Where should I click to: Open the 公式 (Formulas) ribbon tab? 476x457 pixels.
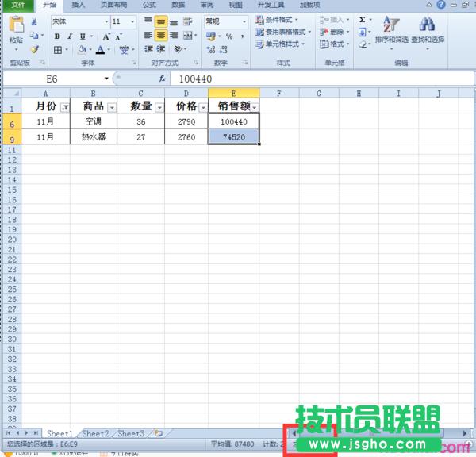click(x=149, y=5)
